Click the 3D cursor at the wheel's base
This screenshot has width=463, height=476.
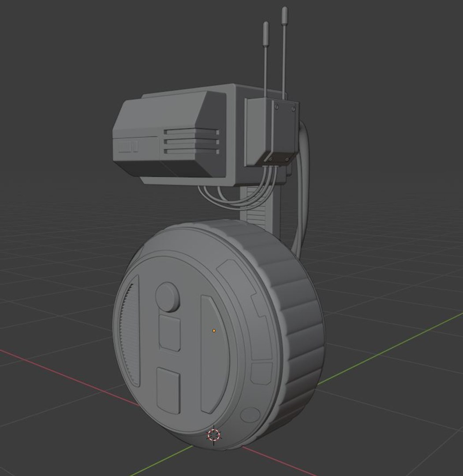click(213, 435)
